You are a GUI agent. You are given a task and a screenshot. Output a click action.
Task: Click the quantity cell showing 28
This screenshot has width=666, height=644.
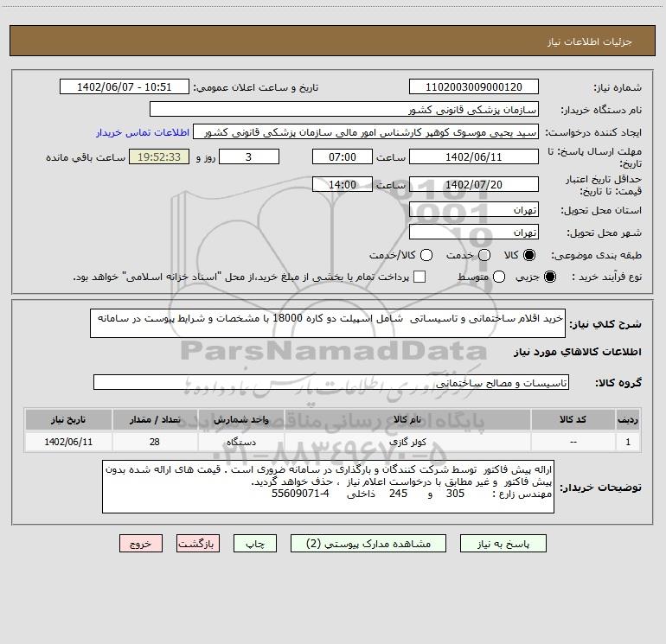[155, 442]
